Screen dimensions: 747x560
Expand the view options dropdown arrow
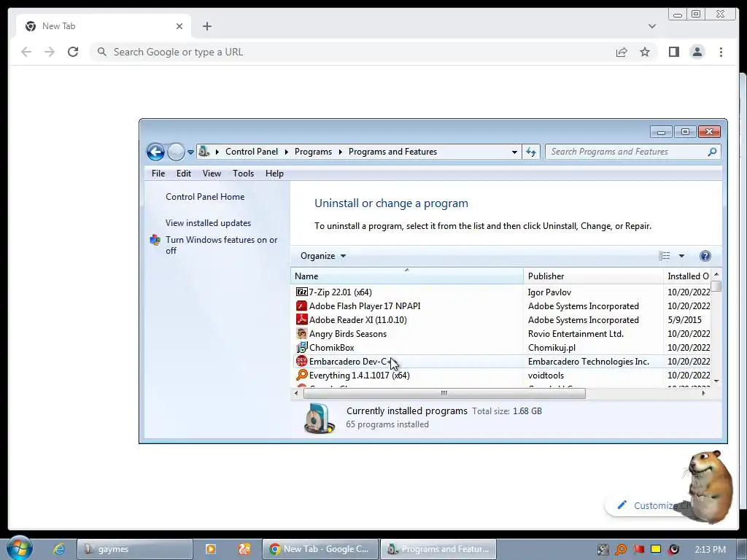(x=681, y=256)
